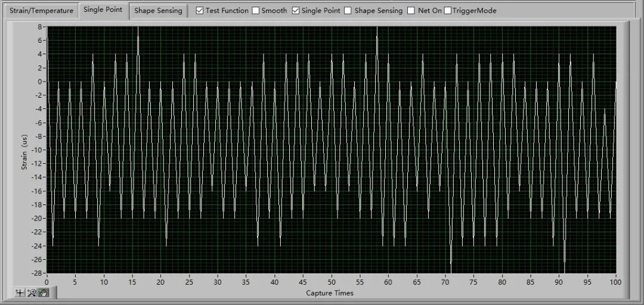Switch to the Strain/Temperature tab

click(41, 11)
